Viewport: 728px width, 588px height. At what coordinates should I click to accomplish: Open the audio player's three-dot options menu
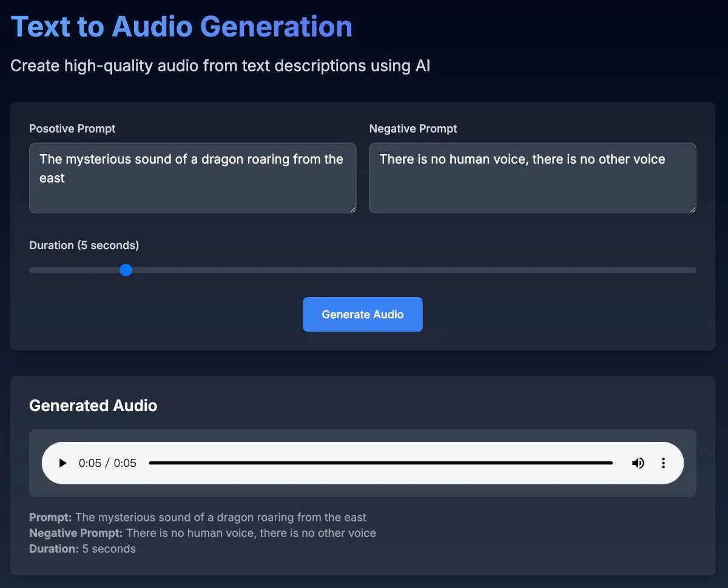(663, 463)
